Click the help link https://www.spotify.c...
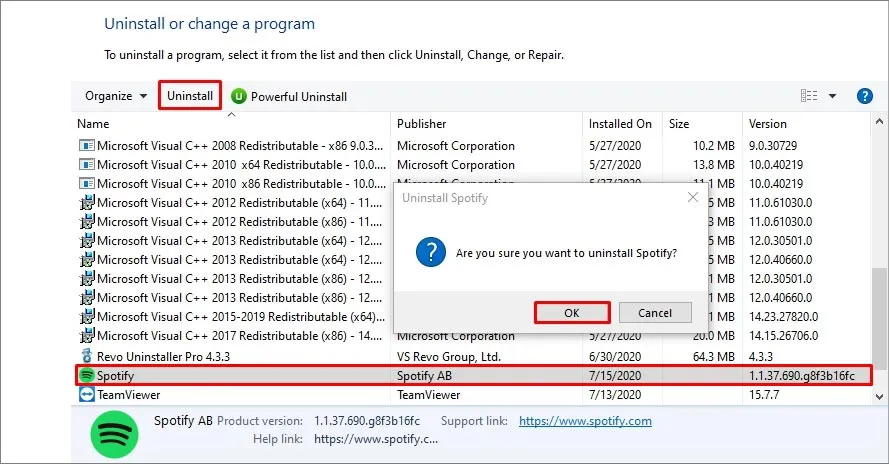The image size is (889, 464). tap(376, 439)
